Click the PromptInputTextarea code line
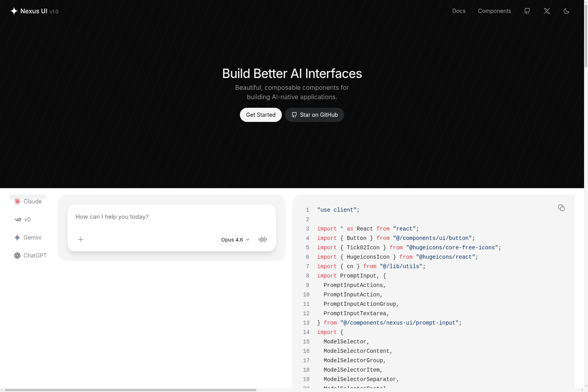 pyautogui.click(x=356, y=314)
